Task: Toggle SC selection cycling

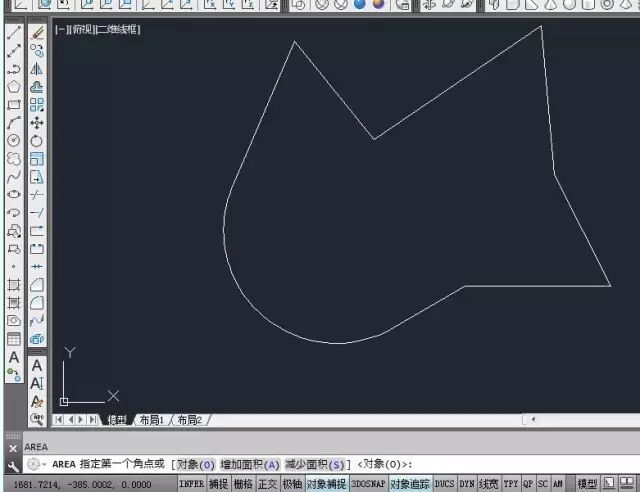Action: (x=542, y=484)
